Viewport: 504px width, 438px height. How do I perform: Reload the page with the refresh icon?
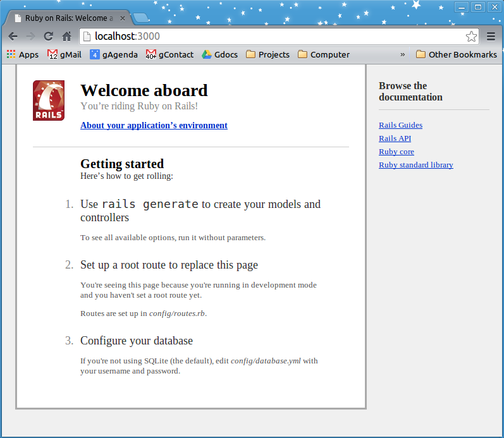point(49,36)
